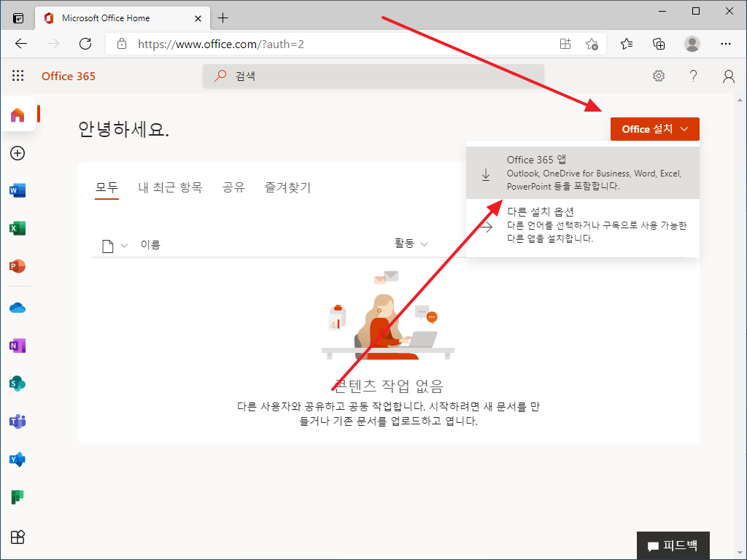
Task: Open Office settings gear icon
Action: tap(659, 76)
